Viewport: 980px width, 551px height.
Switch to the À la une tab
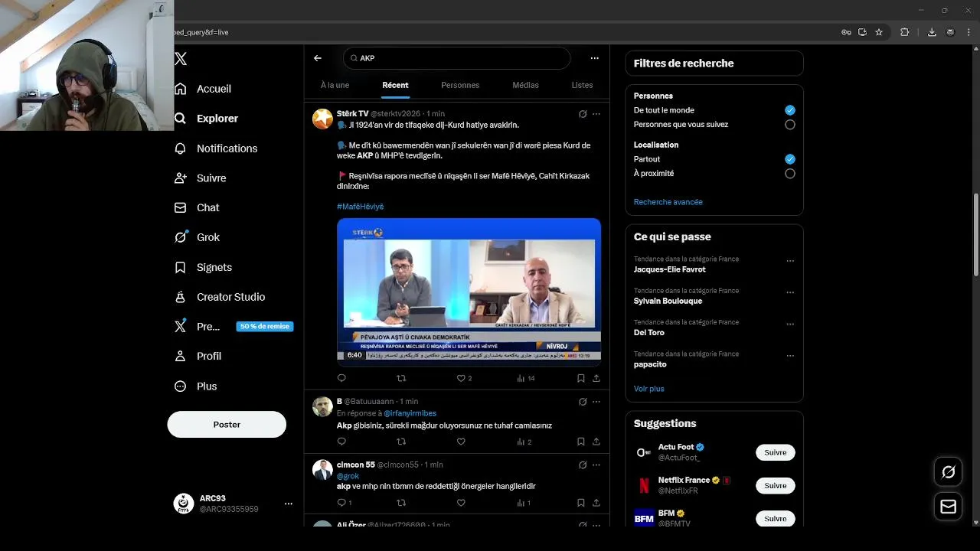click(335, 85)
